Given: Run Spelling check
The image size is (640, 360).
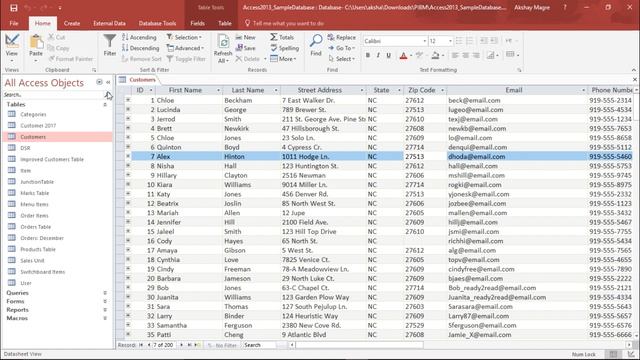Looking at the screenshot, I should click(x=284, y=48).
